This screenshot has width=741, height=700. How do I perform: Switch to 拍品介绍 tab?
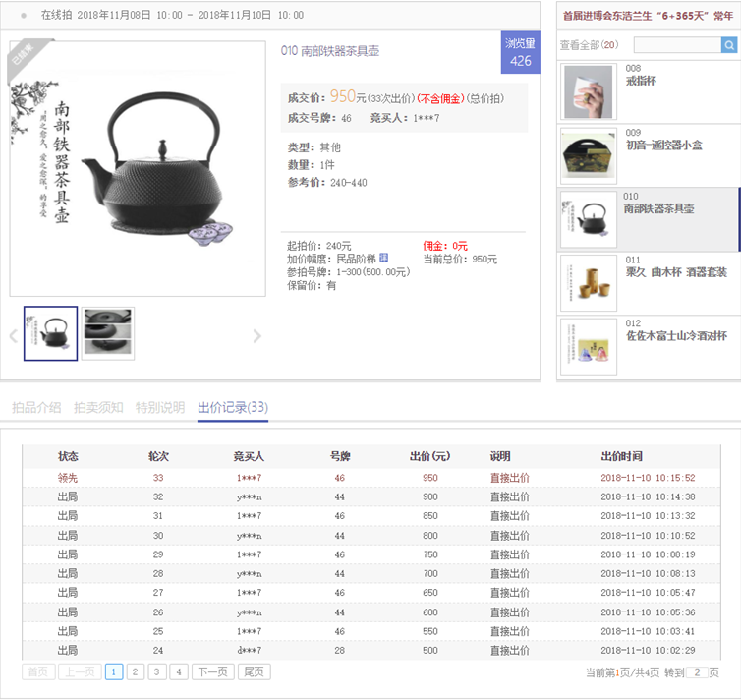click(x=36, y=407)
